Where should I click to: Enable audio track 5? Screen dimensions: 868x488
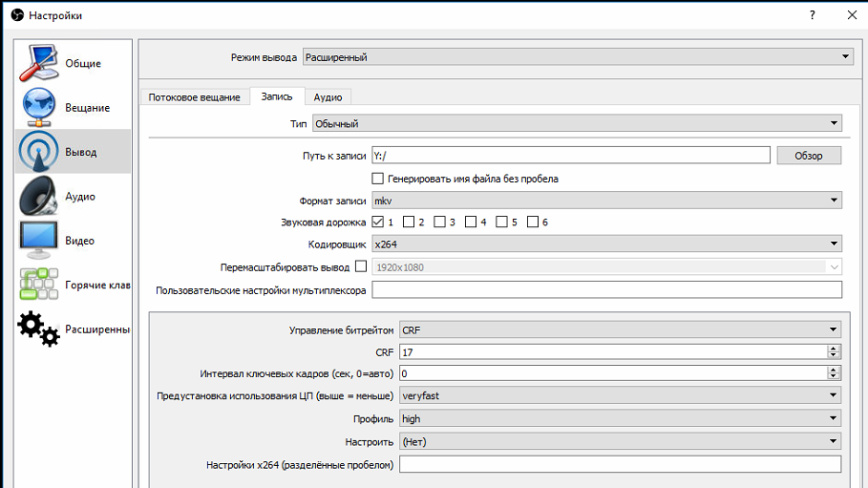pos(501,222)
